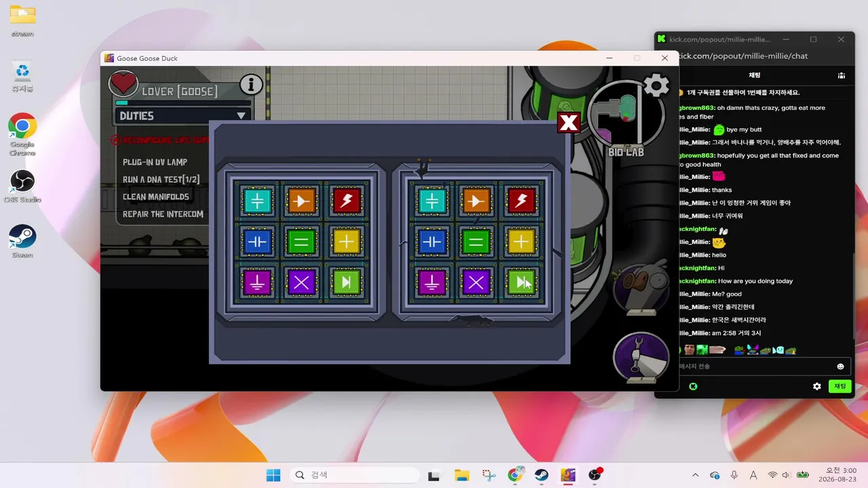Click the lime skip-arrow chip on right panel
Viewport: 868px width, 488px height.
pyautogui.click(x=521, y=283)
